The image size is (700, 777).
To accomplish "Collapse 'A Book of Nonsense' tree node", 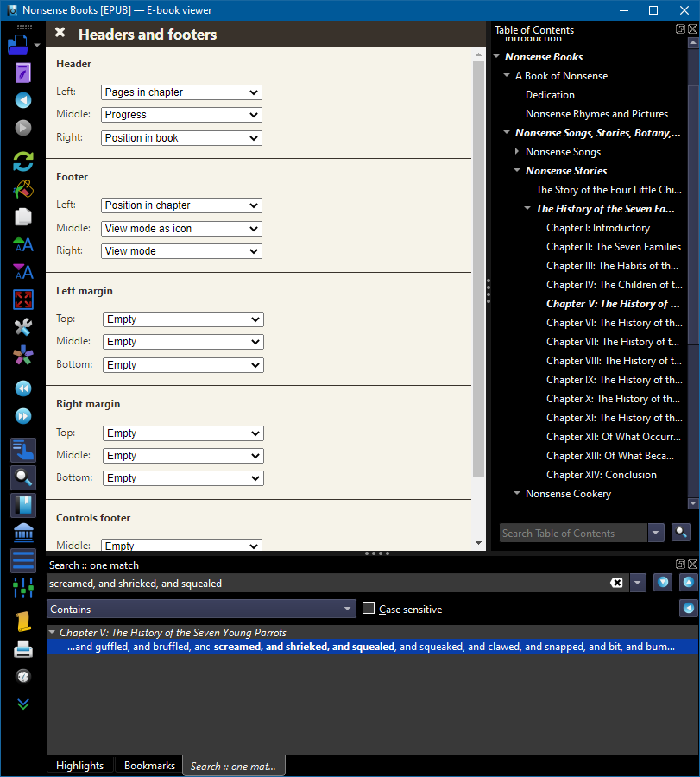I will pos(507,75).
